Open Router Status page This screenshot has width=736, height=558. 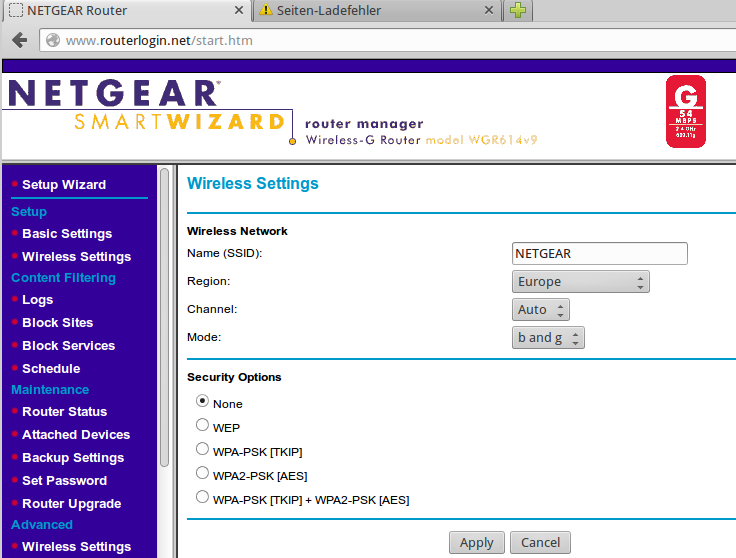coord(64,412)
